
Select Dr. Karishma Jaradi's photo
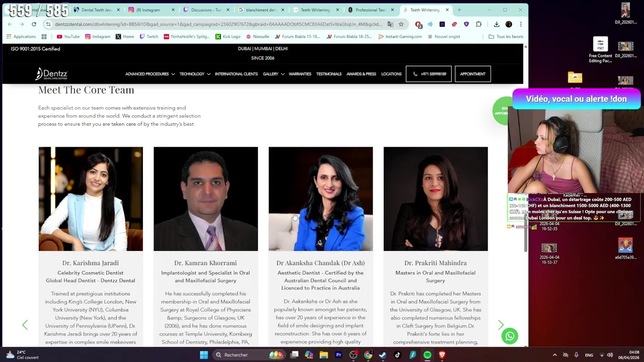click(91, 199)
